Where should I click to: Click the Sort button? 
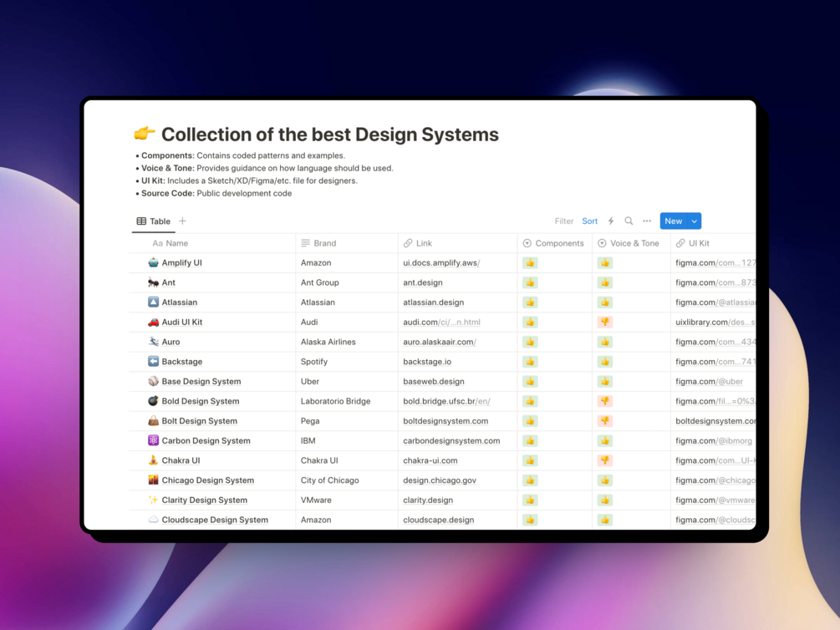[589, 221]
